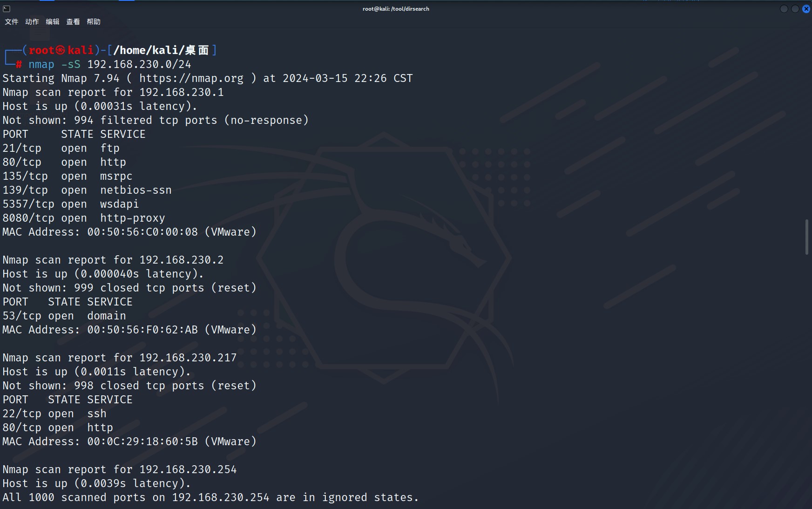Click 'Host is up (0.00031s latency)' line

pyautogui.click(x=100, y=106)
